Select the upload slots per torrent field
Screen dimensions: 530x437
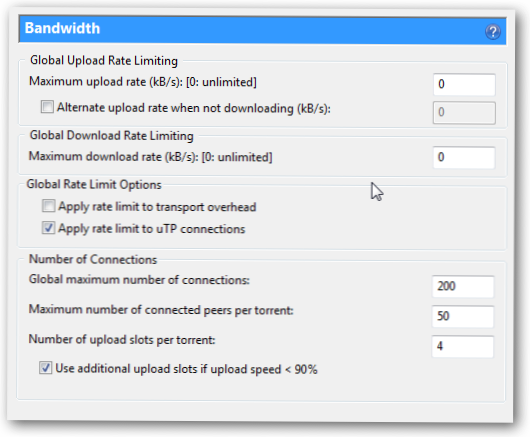click(463, 346)
